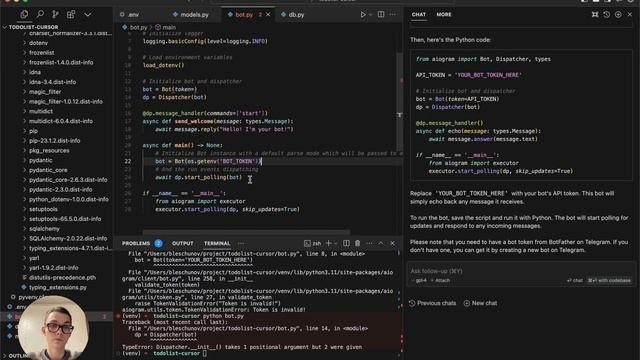Open the PROBLEMS panel tab
Screen dimensions: 640x360
[136, 243]
